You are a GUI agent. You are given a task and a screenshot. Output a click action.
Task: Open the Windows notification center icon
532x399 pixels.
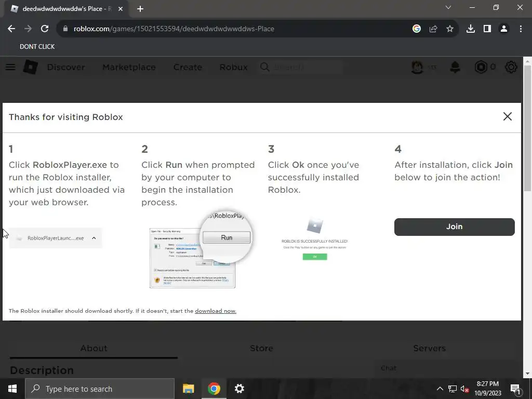515,389
